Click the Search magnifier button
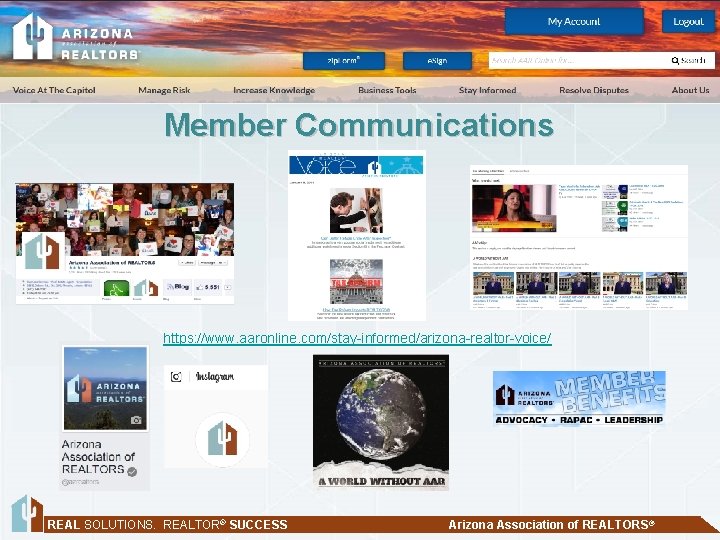This screenshot has height=540, width=720. pyautogui.click(x=688, y=60)
